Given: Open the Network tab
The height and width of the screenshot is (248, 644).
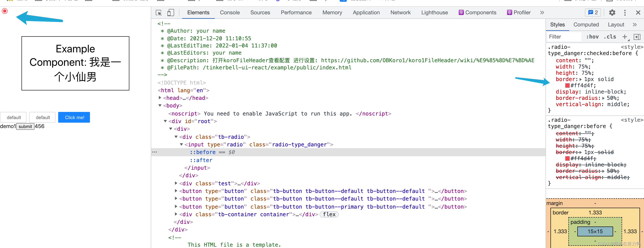Looking at the screenshot, I should [x=400, y=13].
